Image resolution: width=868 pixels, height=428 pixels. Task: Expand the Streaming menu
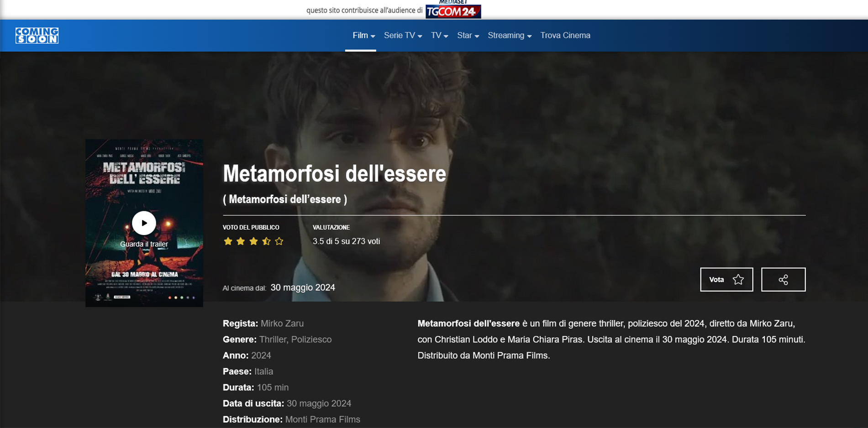click(510, 36)
